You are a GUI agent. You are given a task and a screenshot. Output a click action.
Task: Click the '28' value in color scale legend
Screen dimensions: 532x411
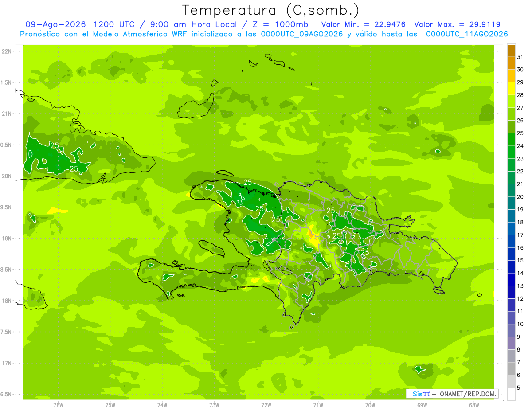pyautogui.click(x=520, y=95)
